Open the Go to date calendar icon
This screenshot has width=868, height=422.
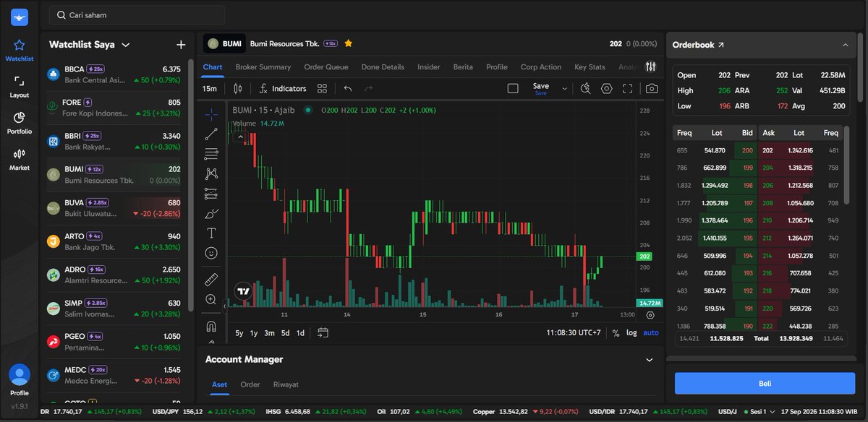[323, 333]
